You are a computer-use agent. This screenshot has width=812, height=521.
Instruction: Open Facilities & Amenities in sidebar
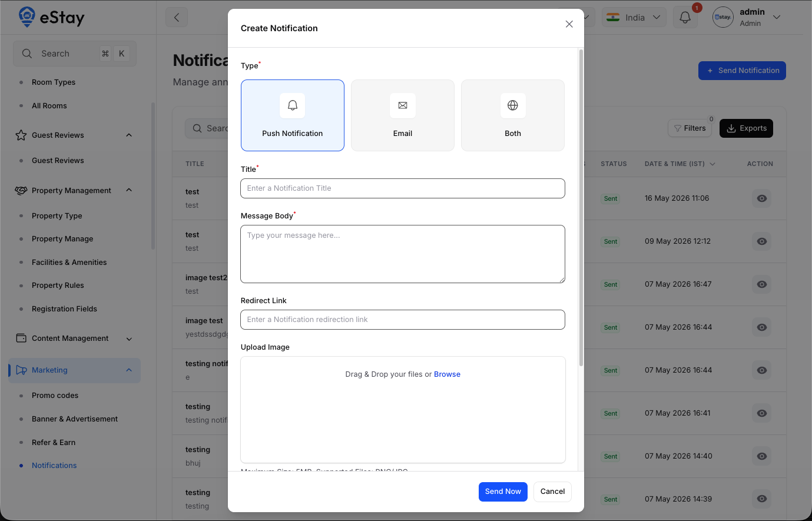click(69, 263)
